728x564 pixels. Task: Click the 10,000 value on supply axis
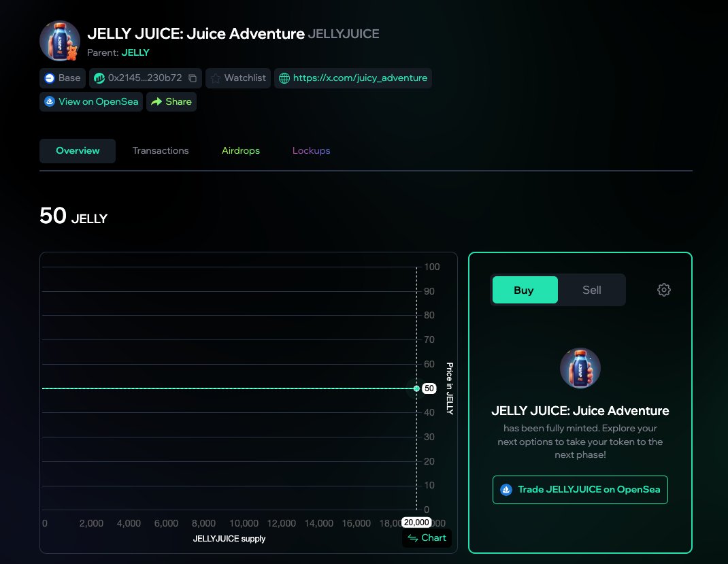point(244,523)
